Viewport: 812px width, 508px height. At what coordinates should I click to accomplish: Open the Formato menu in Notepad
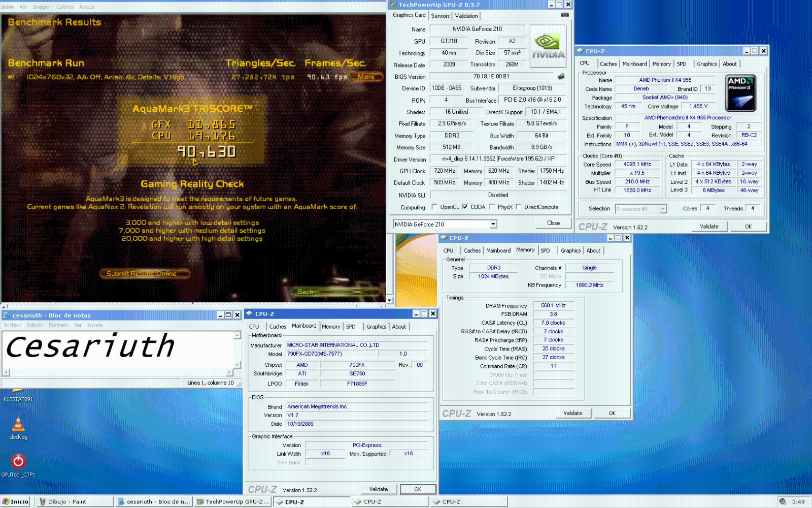pos(58,325)
